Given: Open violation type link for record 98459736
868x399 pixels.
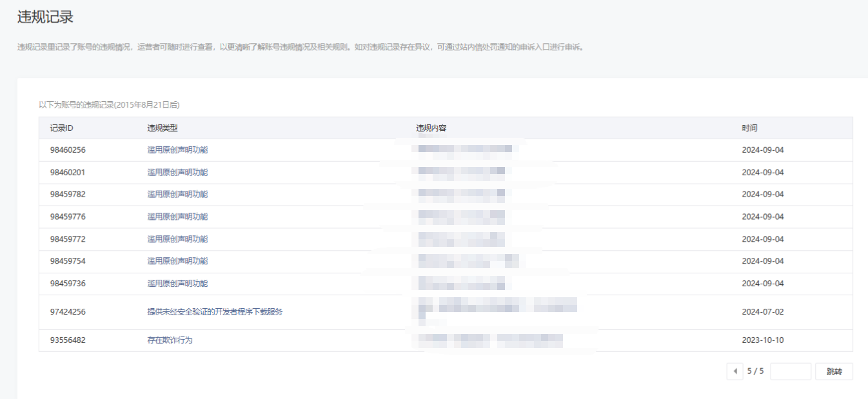Looking at the screenshot, I should 177,284.
